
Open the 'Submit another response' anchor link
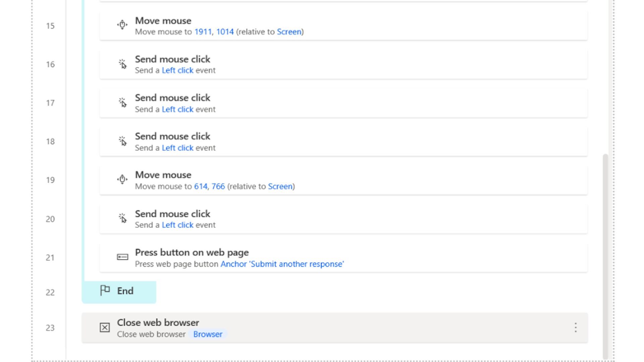click(x=282, y=264)
